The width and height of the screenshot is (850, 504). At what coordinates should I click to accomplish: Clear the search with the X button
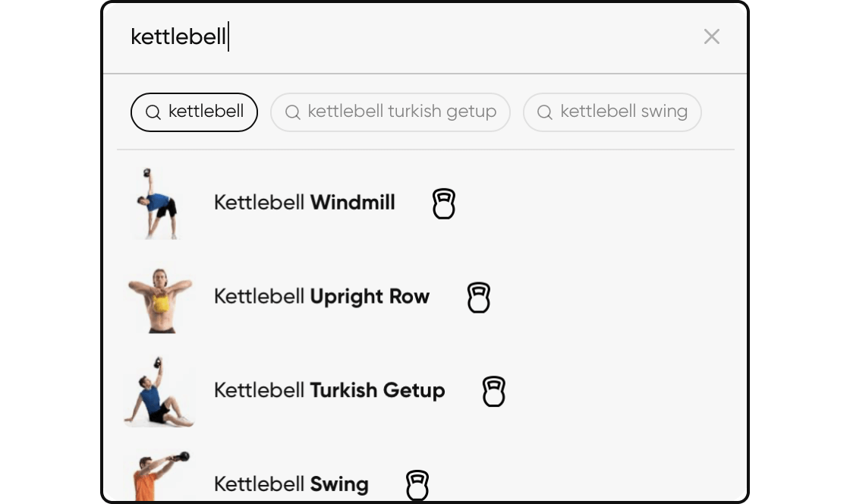(x=711, y=36)
